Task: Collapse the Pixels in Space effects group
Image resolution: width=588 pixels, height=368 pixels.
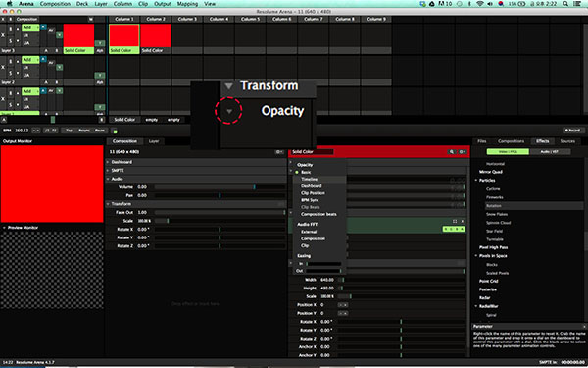Action: coord(476,256)
